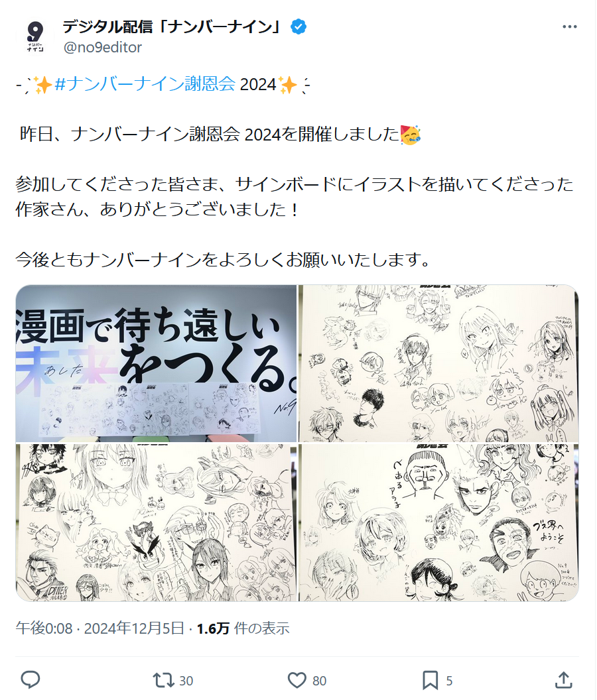Open the top-right signboard sketch photo
The height and width of the screenshot is (700, 597).
click(438, 363)
